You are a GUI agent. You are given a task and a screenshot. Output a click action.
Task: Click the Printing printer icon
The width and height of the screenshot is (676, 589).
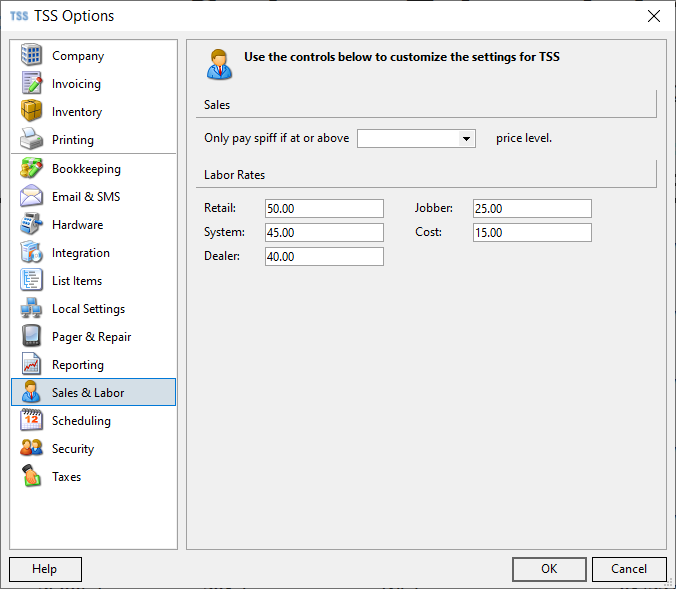pos(31,139)
